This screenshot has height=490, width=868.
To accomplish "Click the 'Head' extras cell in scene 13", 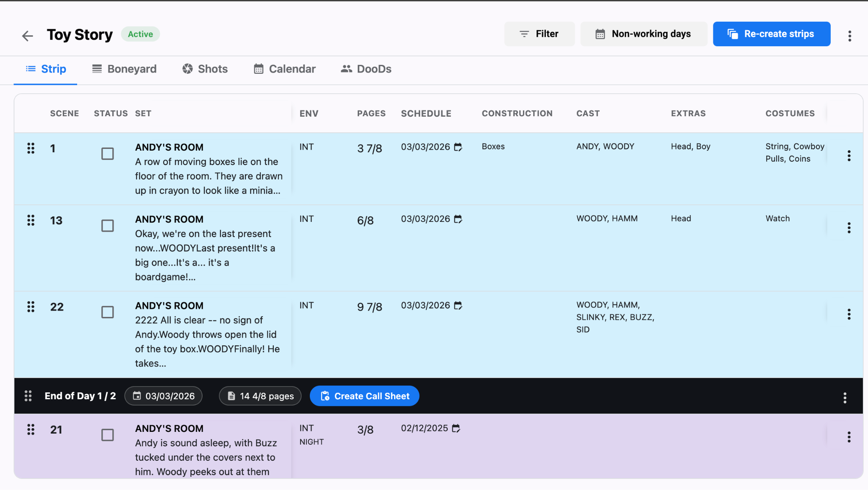I will pos(681,218).
